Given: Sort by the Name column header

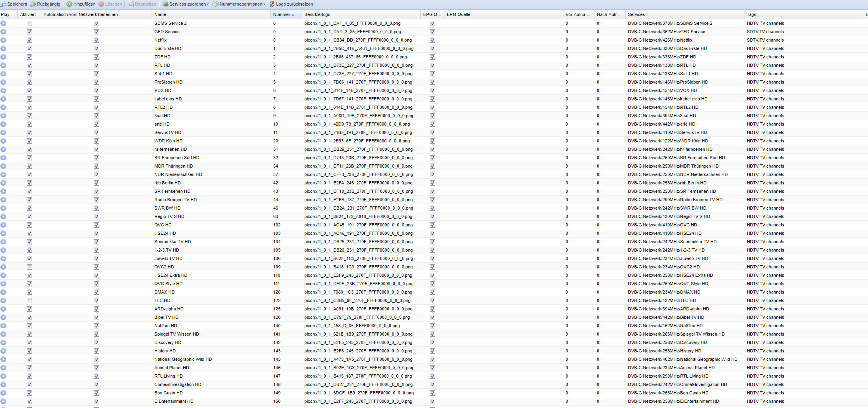Looking at the screenshot, I should (x=211, y=14).
